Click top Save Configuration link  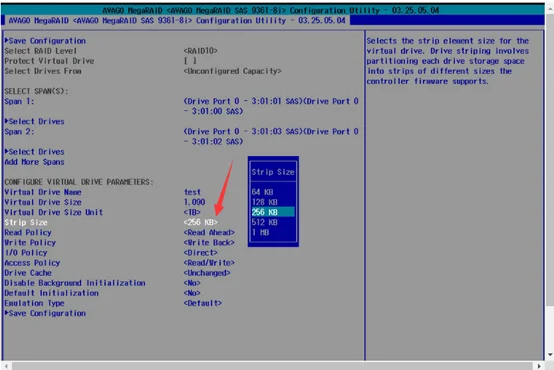point(45,41)
